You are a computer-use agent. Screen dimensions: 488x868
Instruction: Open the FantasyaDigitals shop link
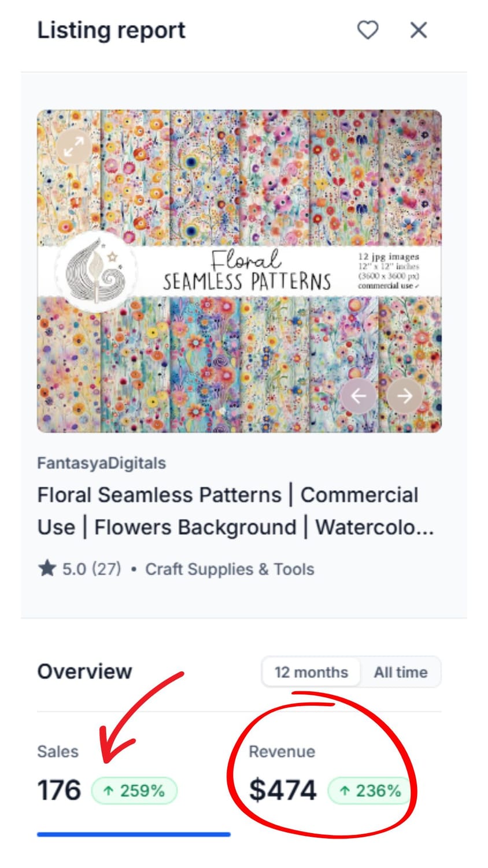102,463
